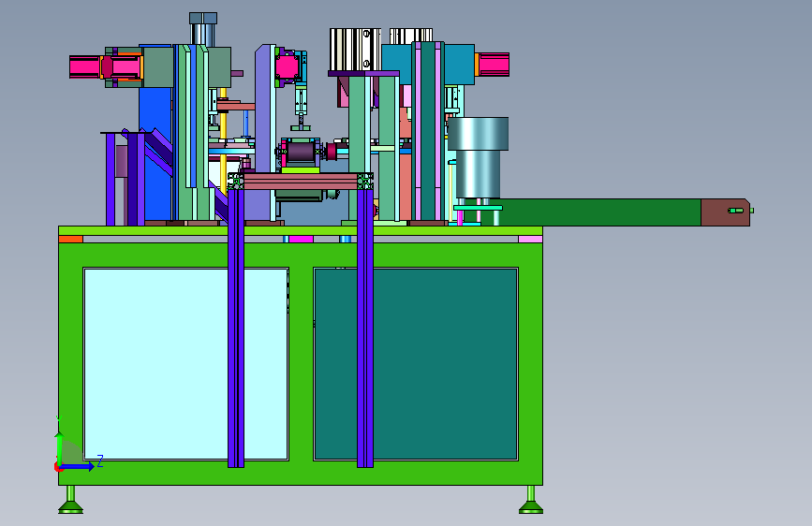Click the 'Z' axis label
The height and width of the screenshot is (526, 812).
(100, 460)
